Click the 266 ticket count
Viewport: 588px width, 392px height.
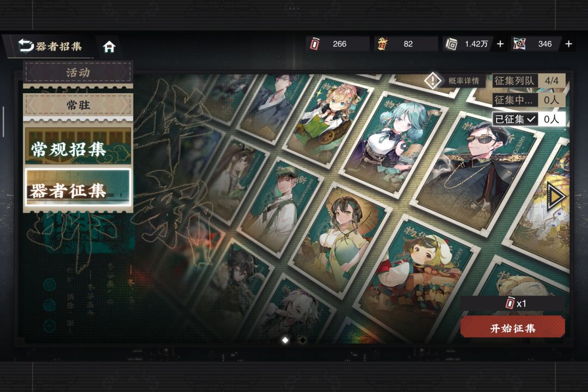click(x=339, y=44)
